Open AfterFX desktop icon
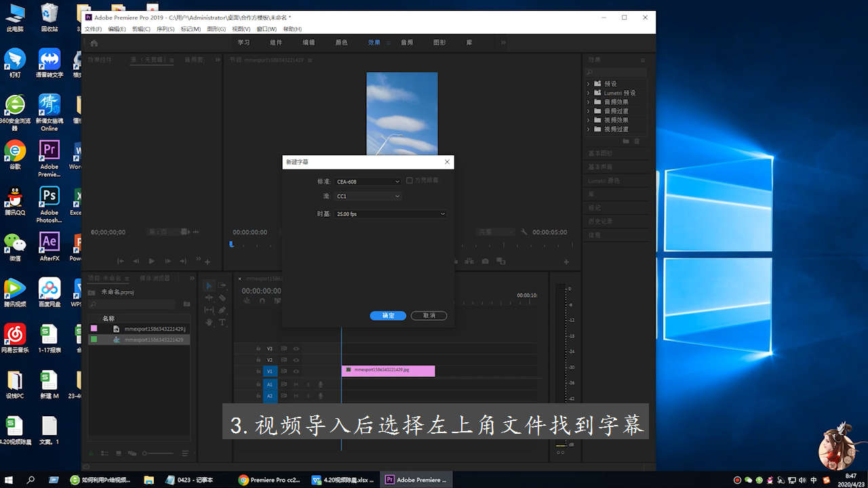 pos(49,247)
